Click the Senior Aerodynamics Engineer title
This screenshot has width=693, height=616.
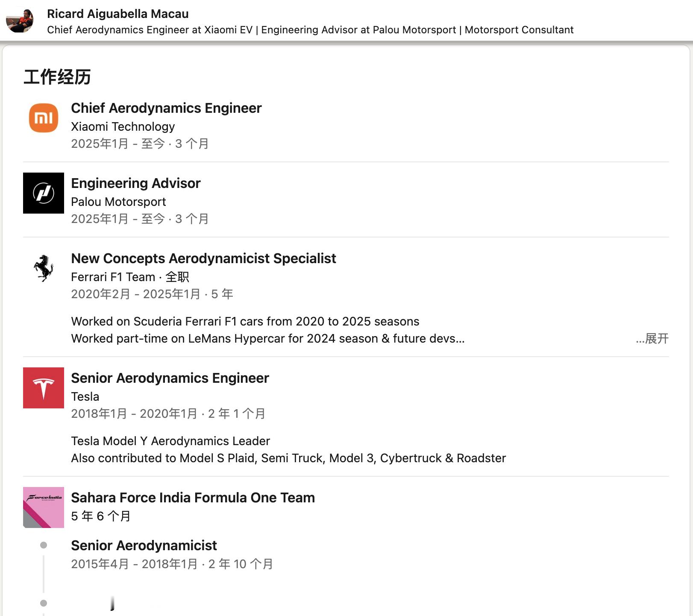170,378
